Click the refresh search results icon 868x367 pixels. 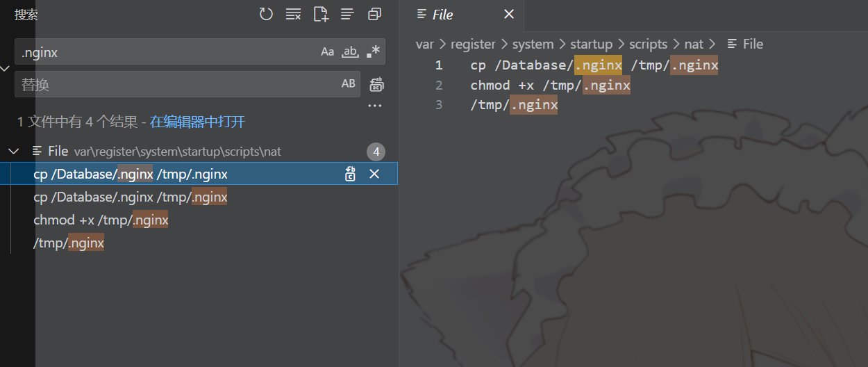(266, 15)
